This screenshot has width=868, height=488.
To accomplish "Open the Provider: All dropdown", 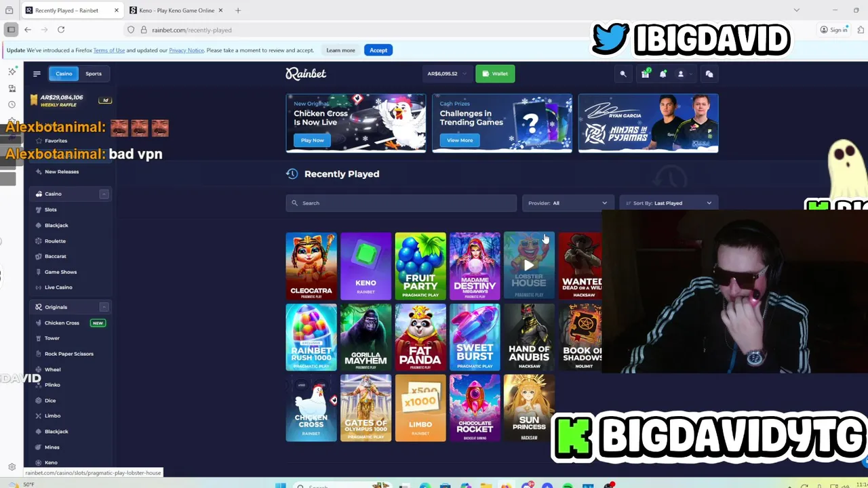I will (x=568, y=203).
